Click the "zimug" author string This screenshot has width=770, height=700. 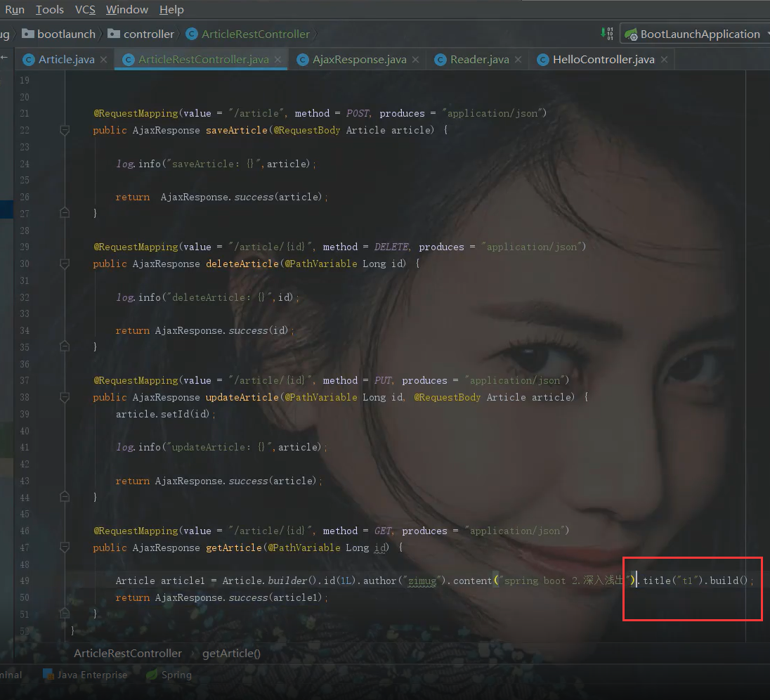(x=422, y=581)
